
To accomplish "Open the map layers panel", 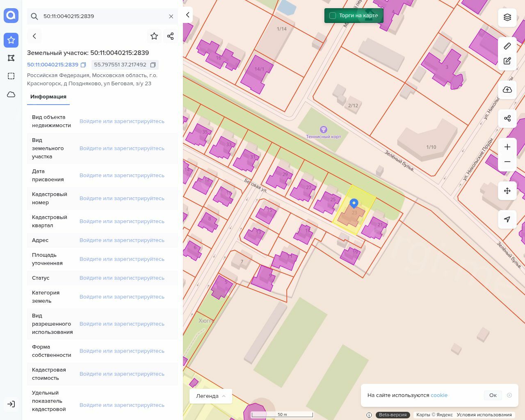I will pyautogui.click(x=507, y=17).
